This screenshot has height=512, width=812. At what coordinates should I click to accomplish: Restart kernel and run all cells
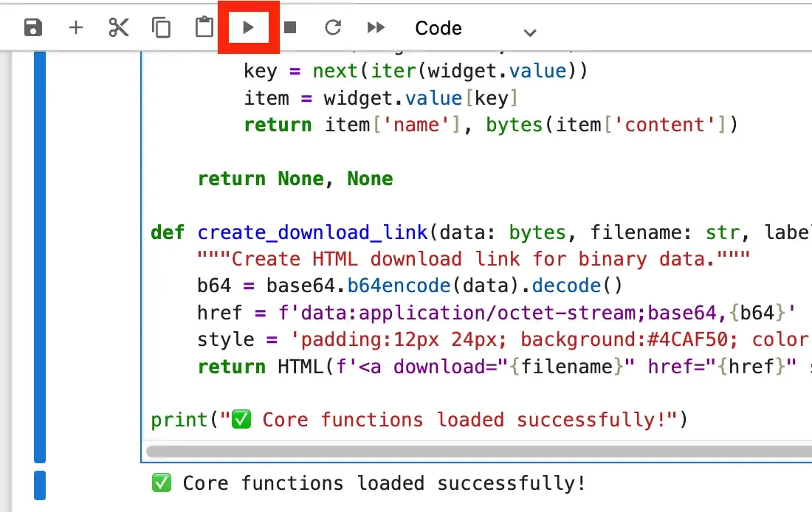click(x=376, y=27)
